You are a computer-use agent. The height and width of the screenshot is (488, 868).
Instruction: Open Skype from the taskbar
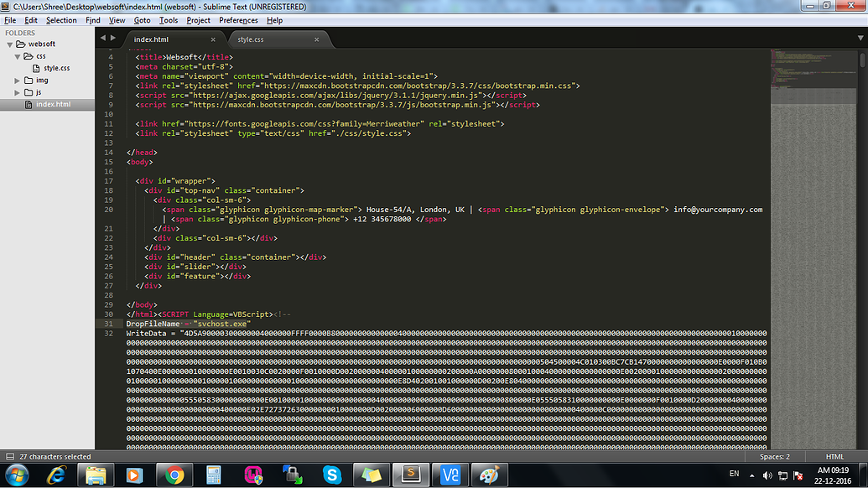coord(332,475)
